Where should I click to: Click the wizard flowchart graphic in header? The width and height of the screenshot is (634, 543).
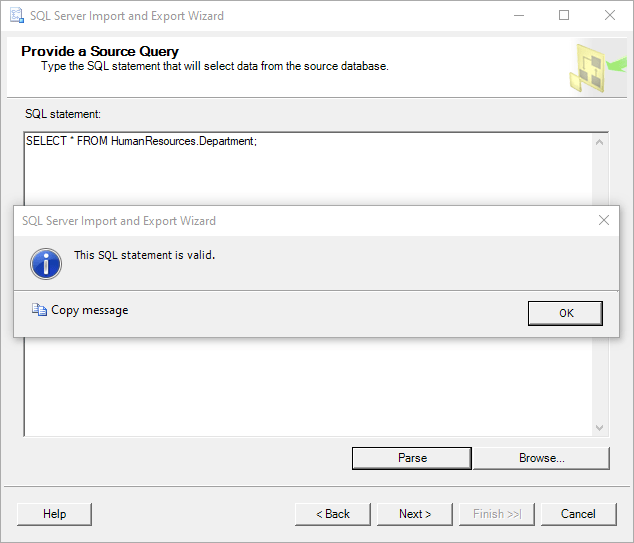click(597, 68)
